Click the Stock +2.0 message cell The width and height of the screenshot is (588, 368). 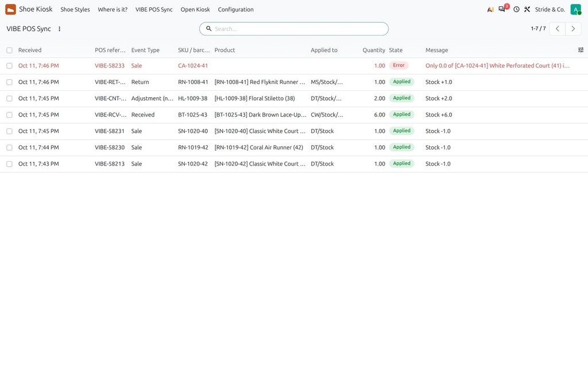pos(439,98)
